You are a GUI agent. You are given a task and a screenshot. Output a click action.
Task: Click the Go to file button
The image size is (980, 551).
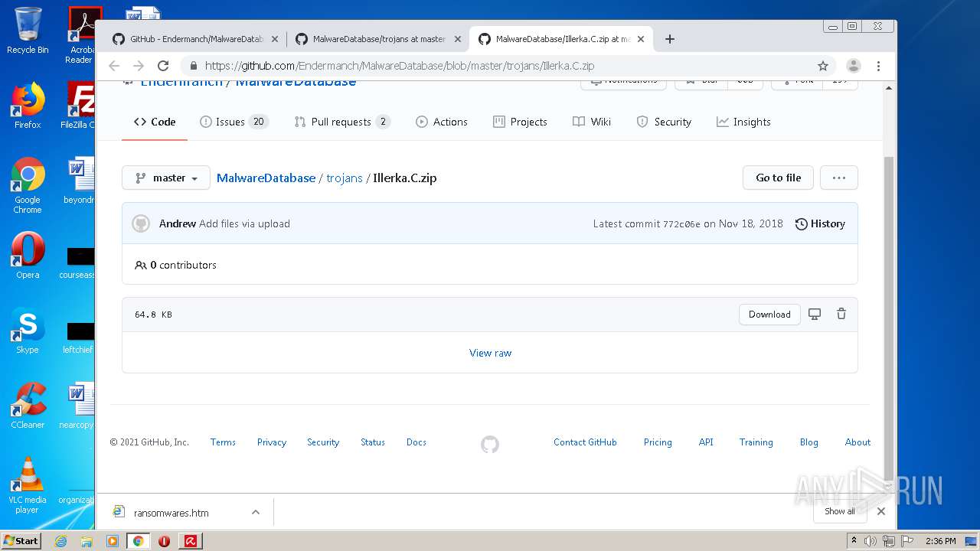point(778,178)
